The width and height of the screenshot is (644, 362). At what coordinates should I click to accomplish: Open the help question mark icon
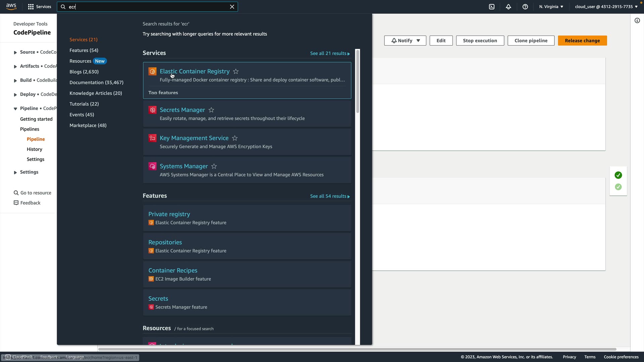[x=525, y=7]
